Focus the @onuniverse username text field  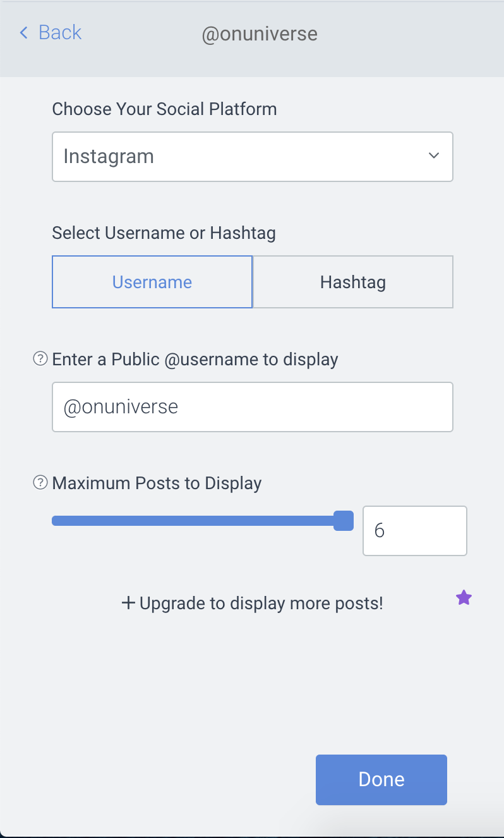[253, 407]
